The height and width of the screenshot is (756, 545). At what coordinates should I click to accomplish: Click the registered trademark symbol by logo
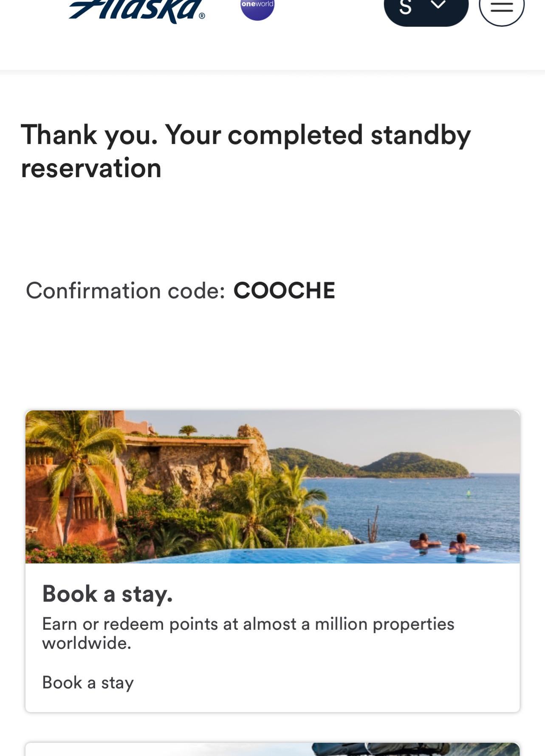202,16
